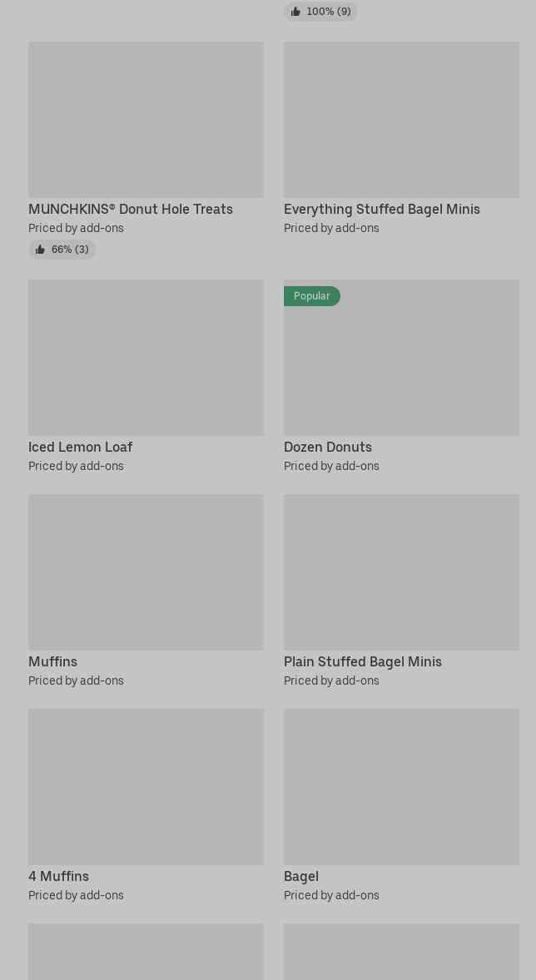This screenshot has width=536, height=980.
Task: Open MUNCHKINS Donut Hole Treats image
Action: pyautogui.click(x=146, y=120)
